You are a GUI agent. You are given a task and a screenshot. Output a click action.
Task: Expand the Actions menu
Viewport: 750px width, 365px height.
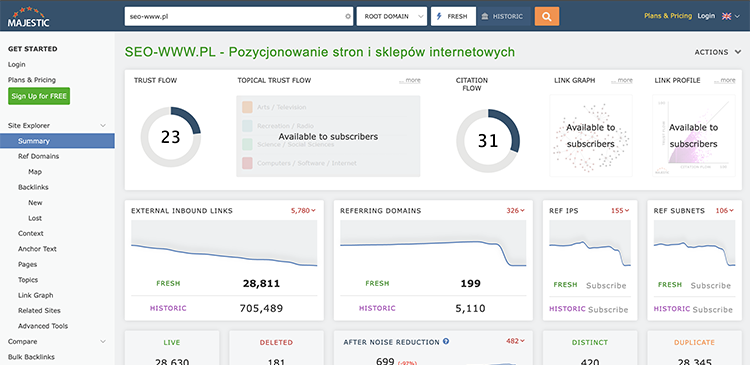coord(717,52)
